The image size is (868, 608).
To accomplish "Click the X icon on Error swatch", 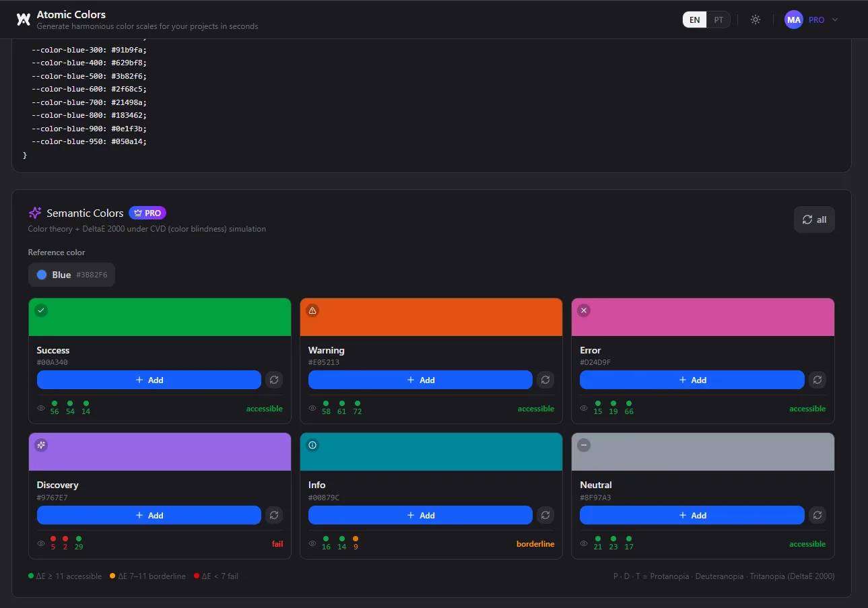I will point(584,310).
